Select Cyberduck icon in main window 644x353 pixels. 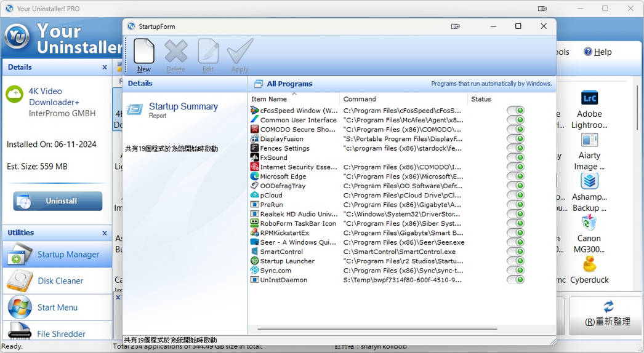pos(589,264)
